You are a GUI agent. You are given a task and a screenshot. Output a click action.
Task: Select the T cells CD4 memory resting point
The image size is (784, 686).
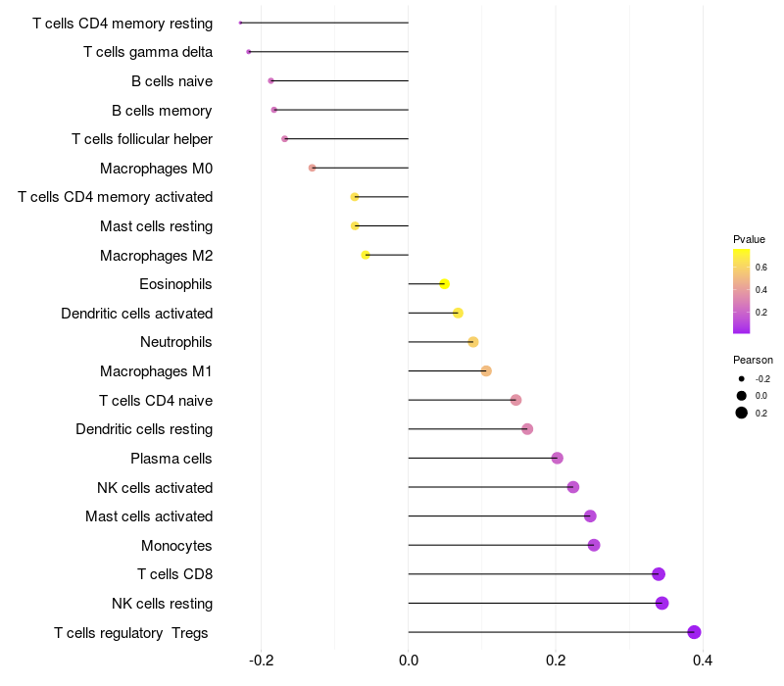point(240,23)
